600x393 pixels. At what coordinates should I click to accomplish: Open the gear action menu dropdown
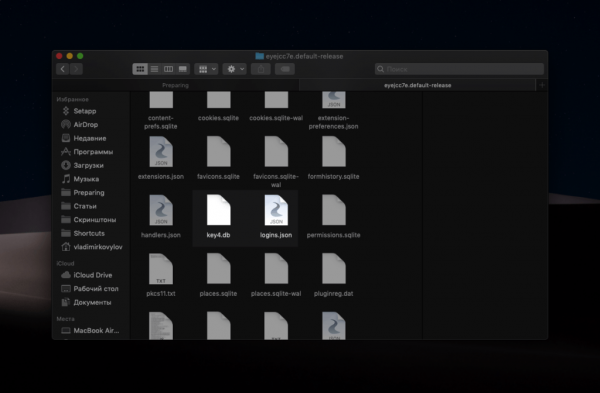pos(235,69)
